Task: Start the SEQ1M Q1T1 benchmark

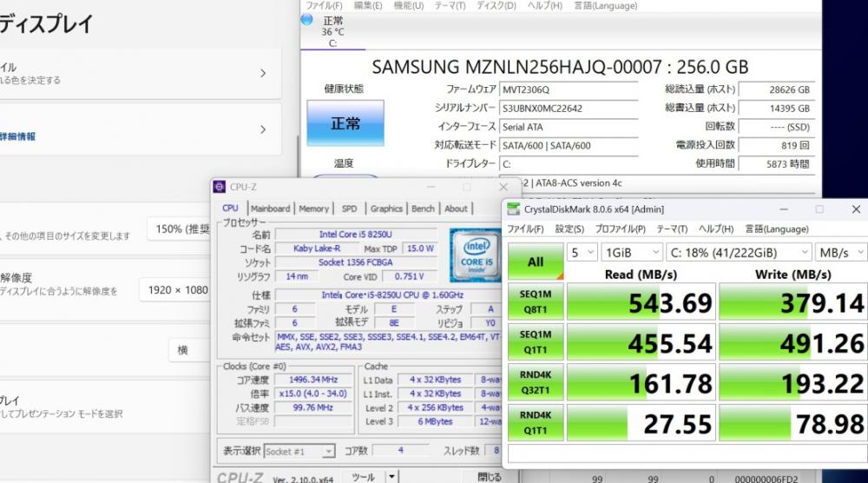Action: click(536, 342)
